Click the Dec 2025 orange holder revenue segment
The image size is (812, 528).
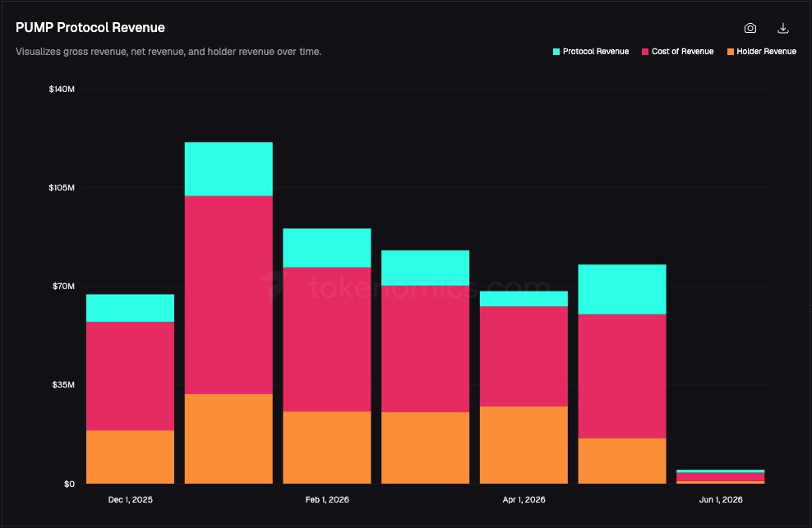130,457
